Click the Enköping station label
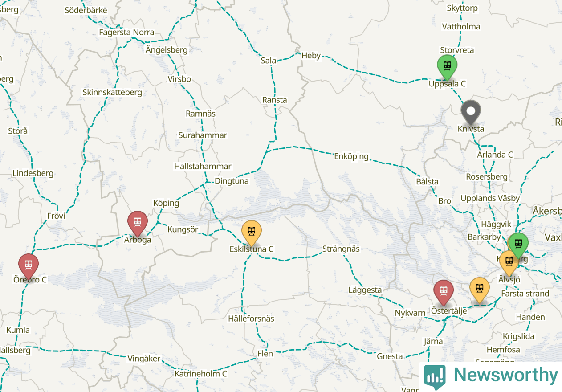562x392 pixels. pos(351,156)
